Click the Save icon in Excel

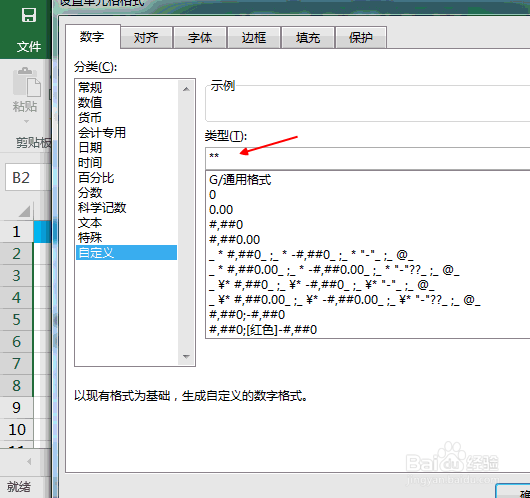[29, 15]
